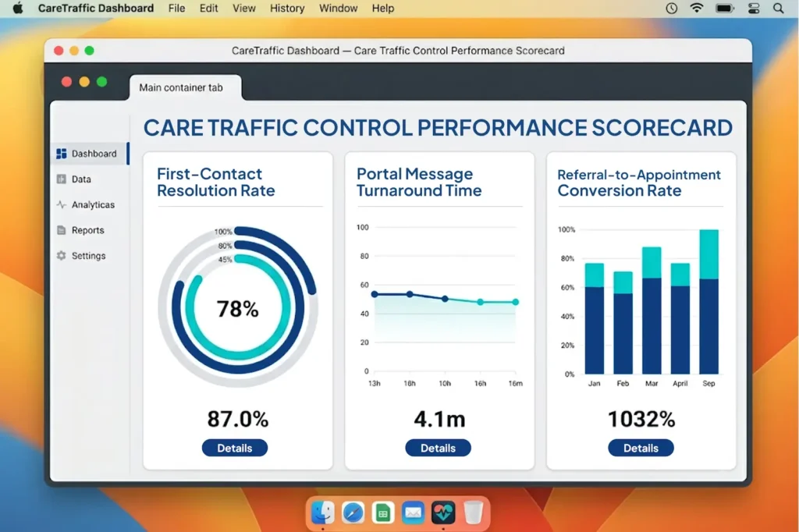
Task: Open Trash from the Dock
Action: [x=474, y=512]
